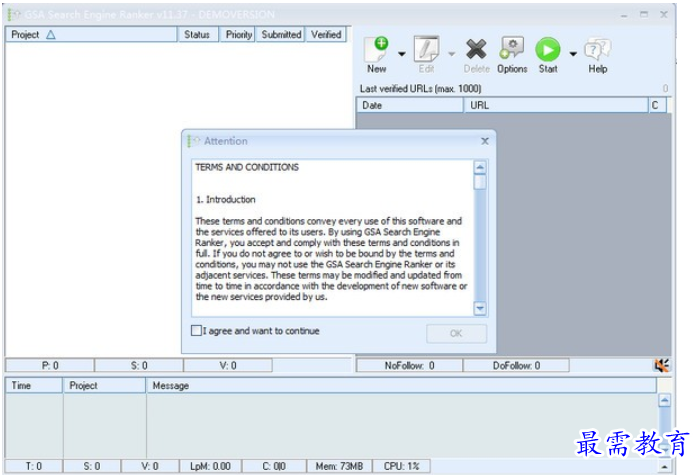
Task: Minimize the GSA Search Engine Ranker window
Action: (x=624, y=15)
